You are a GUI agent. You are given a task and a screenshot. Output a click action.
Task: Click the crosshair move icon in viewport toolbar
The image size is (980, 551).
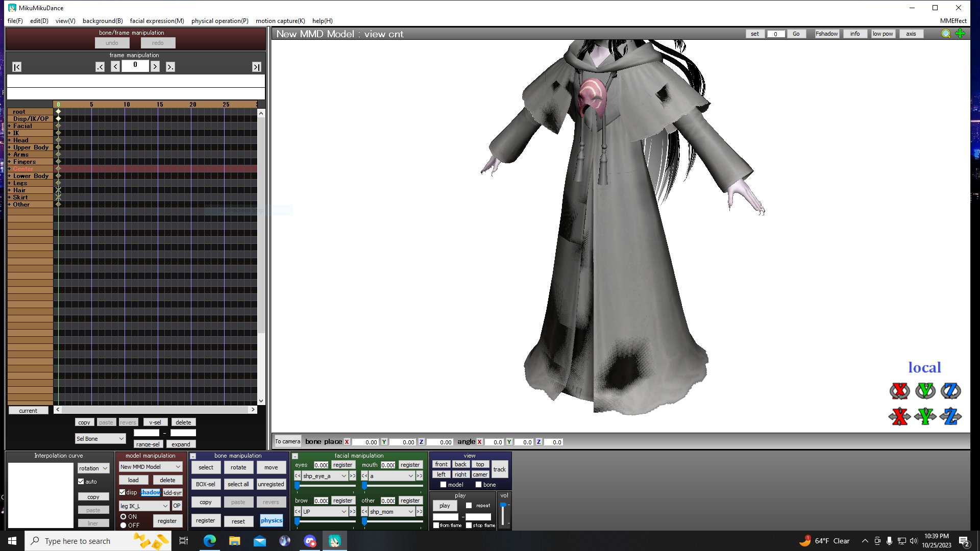pos(961,34)
